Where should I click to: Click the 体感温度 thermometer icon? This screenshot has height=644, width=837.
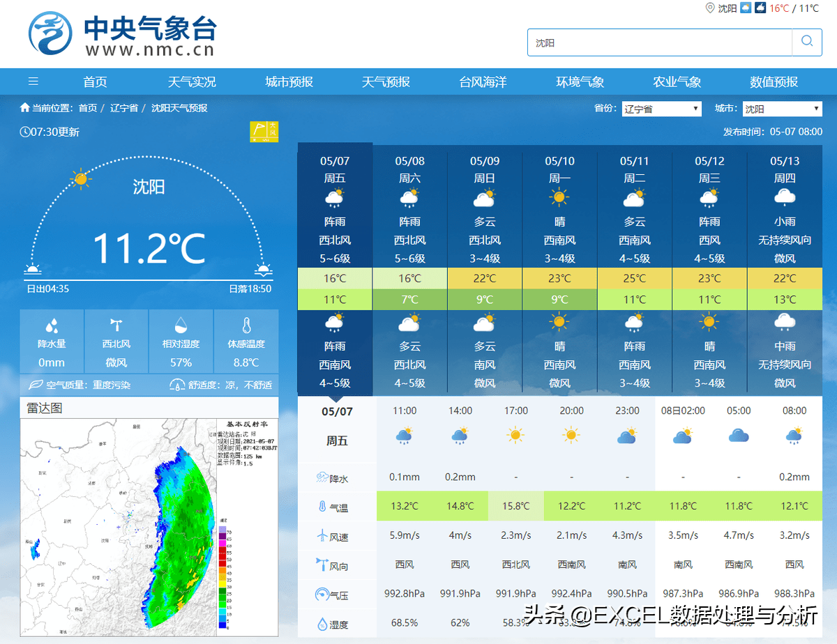(x=246, y=325)
